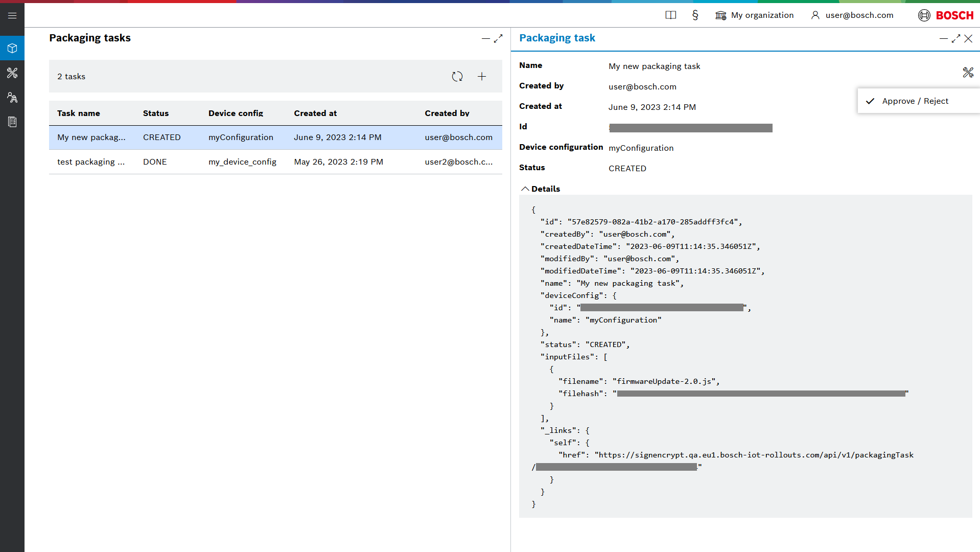Close the Packaging task detail panel

pyautogui.click(x=968, y=39)
